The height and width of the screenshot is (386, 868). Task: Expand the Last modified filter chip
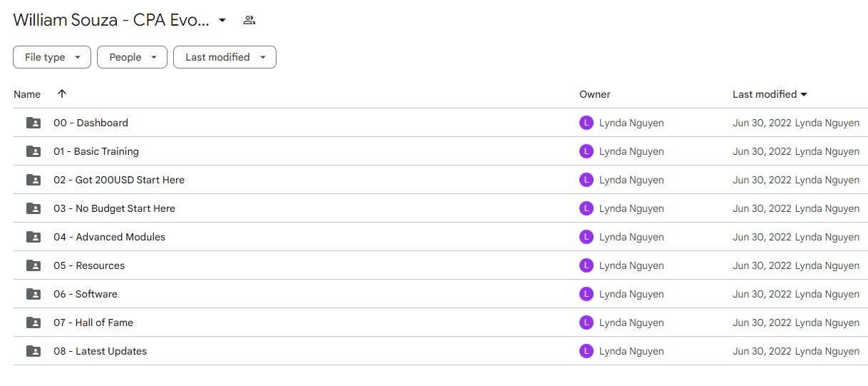[224, 57]
